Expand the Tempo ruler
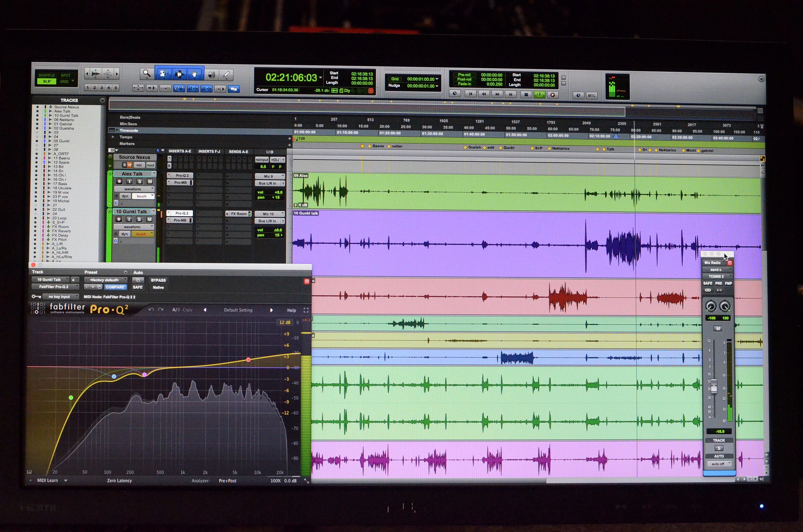This screenshot has width=803, height=532. (113, 137)
